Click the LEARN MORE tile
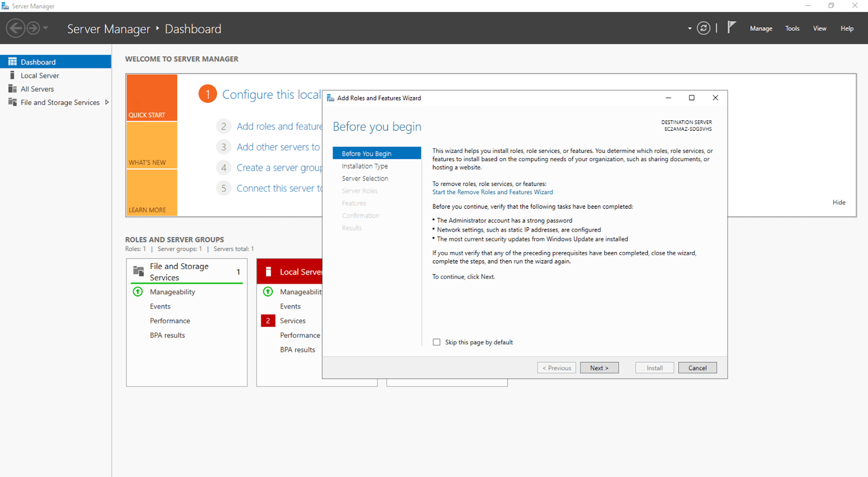The width and height of the screenshot is (868, 477). (152, 192)
